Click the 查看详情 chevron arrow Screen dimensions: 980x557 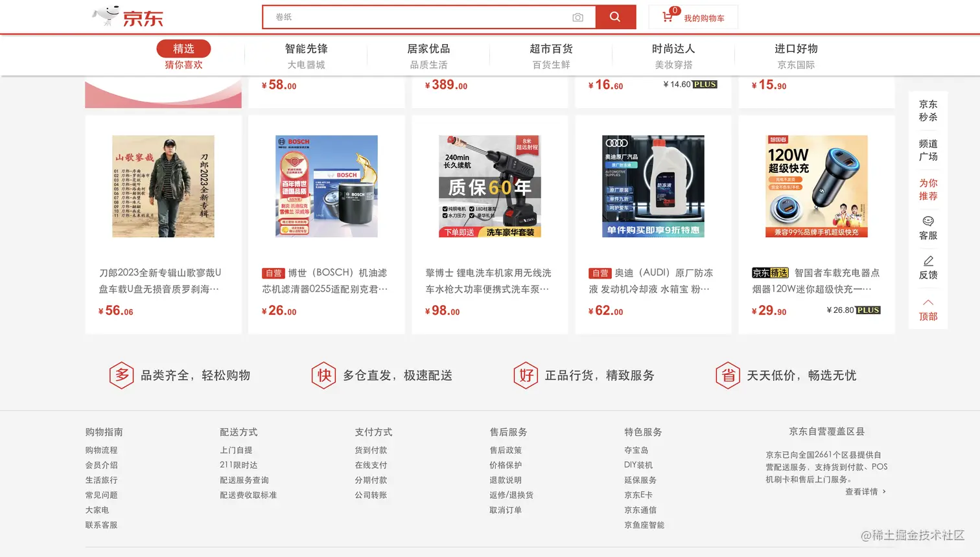pos(884,492)
